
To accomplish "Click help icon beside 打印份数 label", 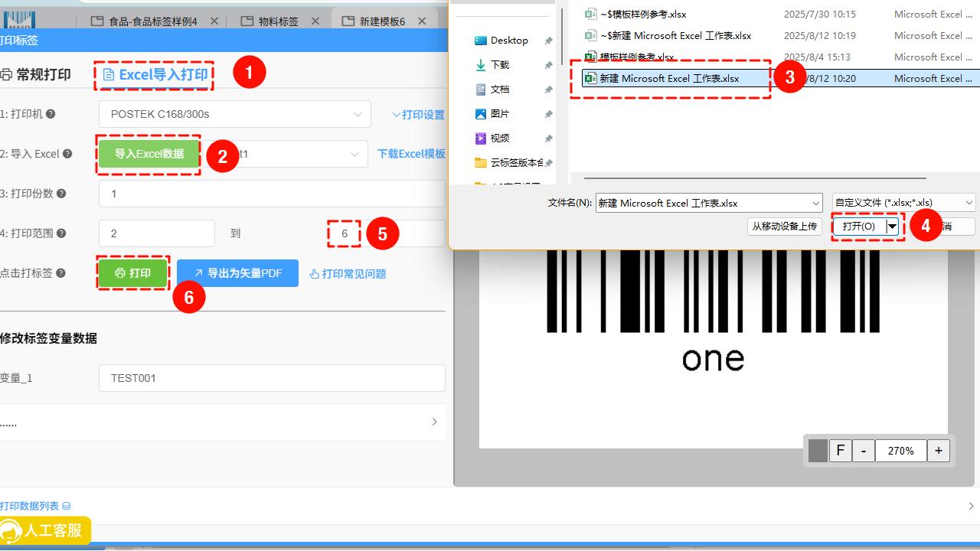I will pos(61,194).
